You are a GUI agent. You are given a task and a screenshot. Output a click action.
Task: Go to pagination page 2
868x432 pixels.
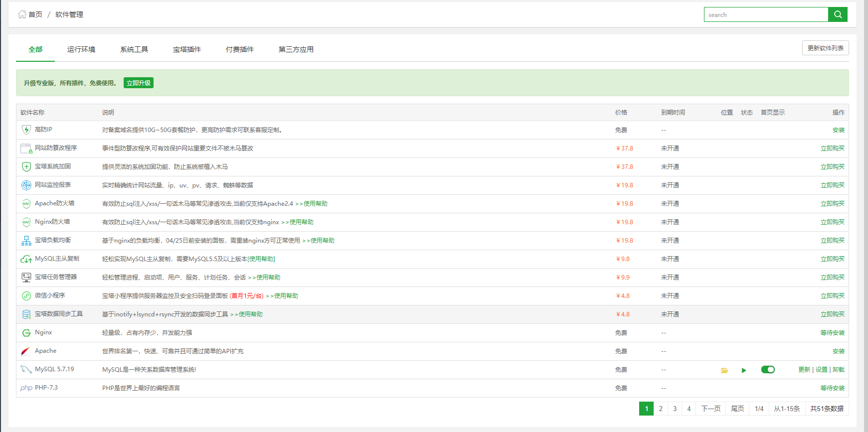(x=661, y=409)
